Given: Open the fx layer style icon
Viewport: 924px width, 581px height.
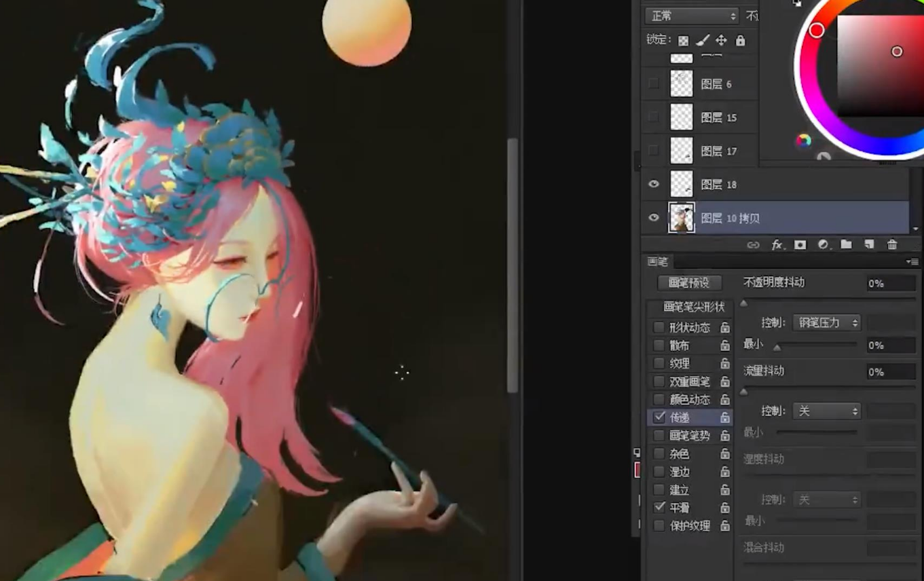Looking at the screenshot, I should pos(777,245).
